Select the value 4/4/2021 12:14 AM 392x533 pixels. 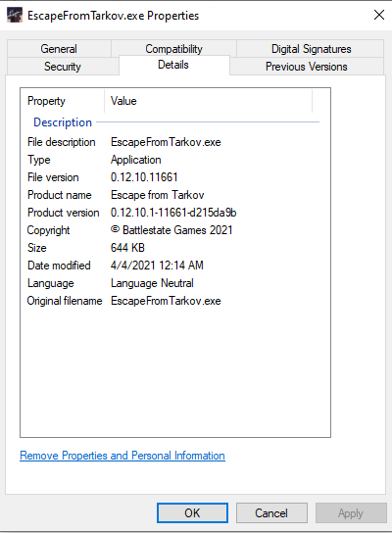[x=157, y=266]
